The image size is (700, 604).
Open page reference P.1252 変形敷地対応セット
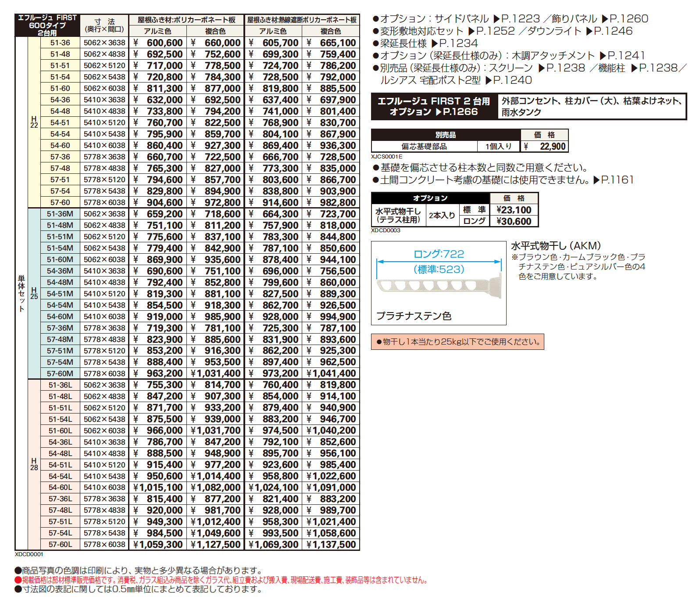[x=492, y=31]
